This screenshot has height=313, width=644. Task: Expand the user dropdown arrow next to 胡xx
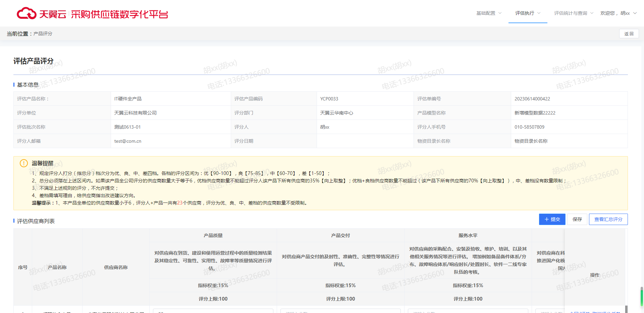[635, 13]
